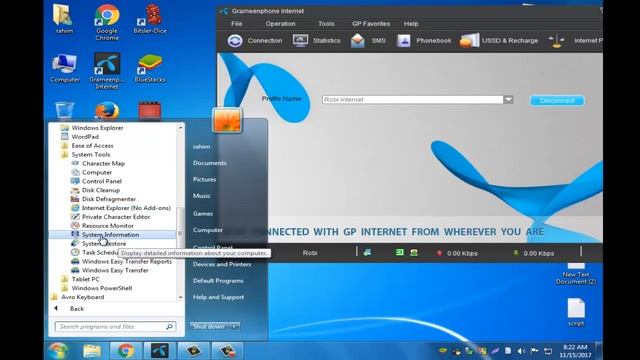Expand the Ease of Access folder
The image size is (640, 360).
(92, 146)
